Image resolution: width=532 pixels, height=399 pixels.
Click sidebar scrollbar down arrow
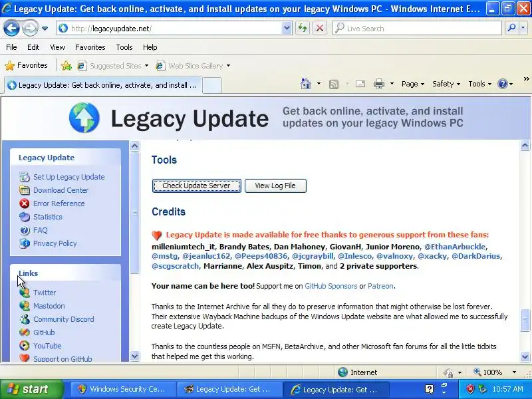(135, 356)
